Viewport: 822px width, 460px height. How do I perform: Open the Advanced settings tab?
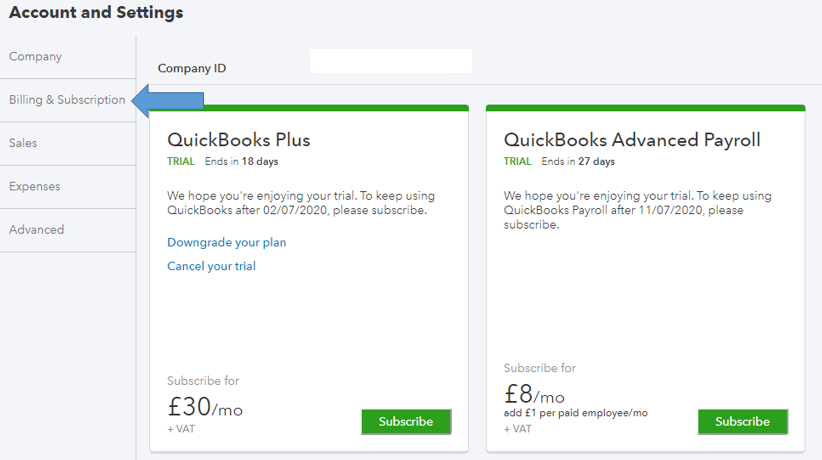click(x=37, y=229)
